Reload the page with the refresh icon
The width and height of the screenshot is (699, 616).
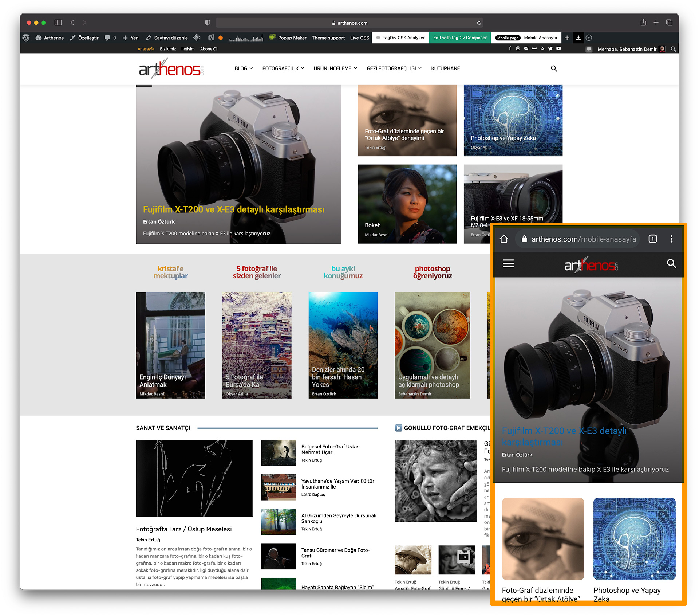pyautogui.click(x=479, y=23)
